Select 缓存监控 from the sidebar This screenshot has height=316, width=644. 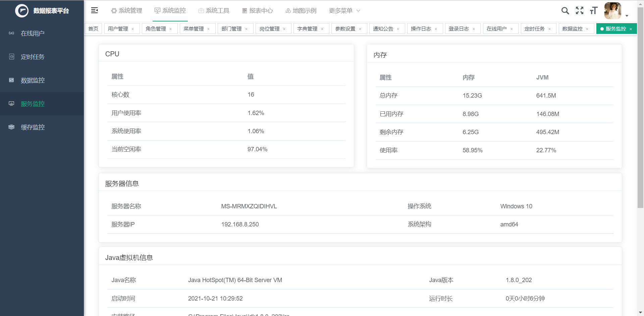click(32, 127)
